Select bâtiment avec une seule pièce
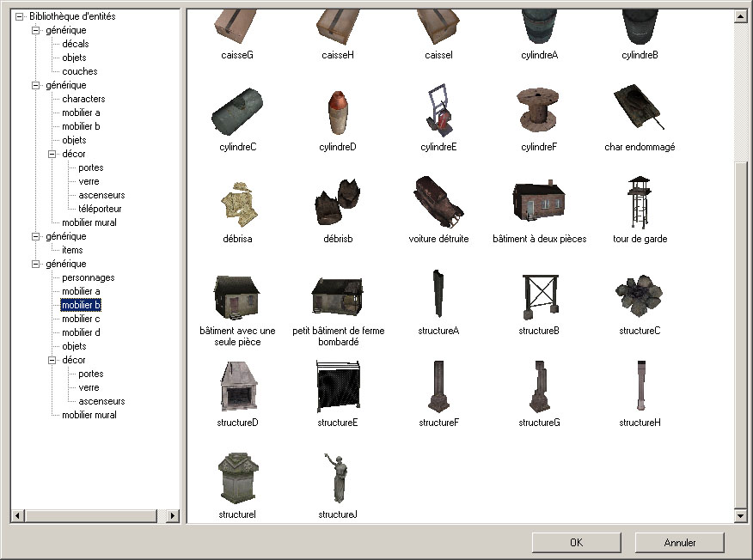Screen dimensions: 753x560 pyautogui.click(x=237, y=311)
